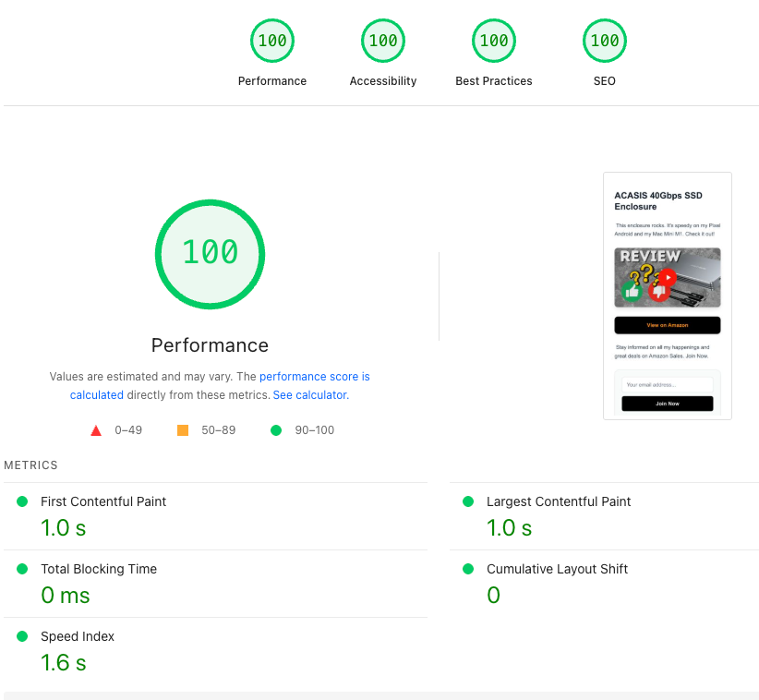Screen dimensions: 759x700
Task: Open the Performance section via its top gauge
Action: click(271, 41)
